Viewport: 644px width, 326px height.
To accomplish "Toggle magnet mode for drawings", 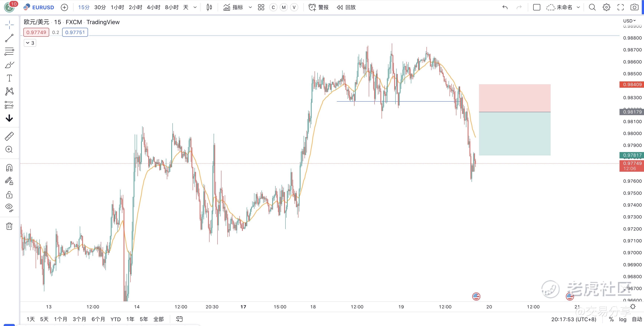I will 9,168.
